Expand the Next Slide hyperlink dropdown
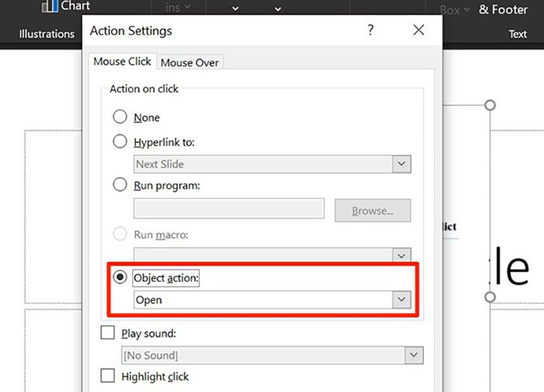The image size is (544, 392). pos(401,164)
